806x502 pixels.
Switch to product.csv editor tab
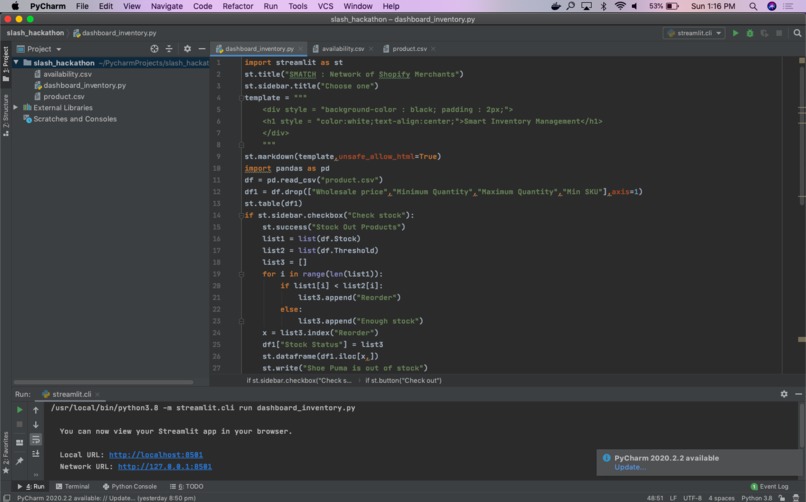[x=409, y=49]
